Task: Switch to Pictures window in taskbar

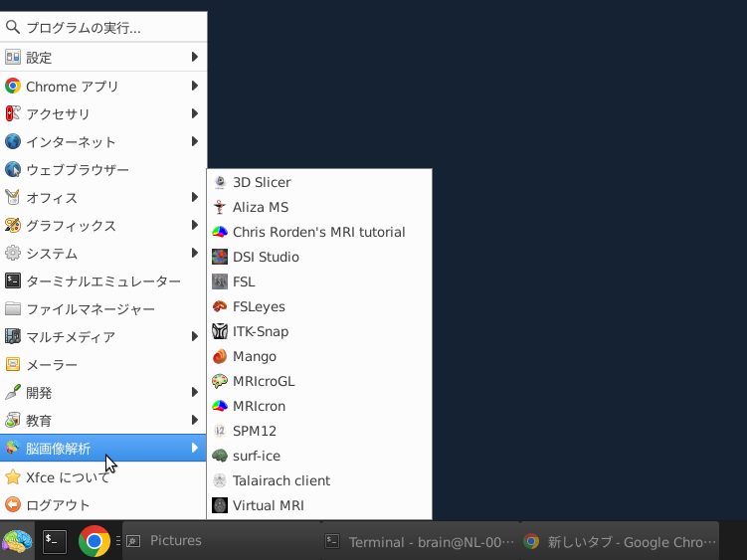Action: [x=222, y=541]
